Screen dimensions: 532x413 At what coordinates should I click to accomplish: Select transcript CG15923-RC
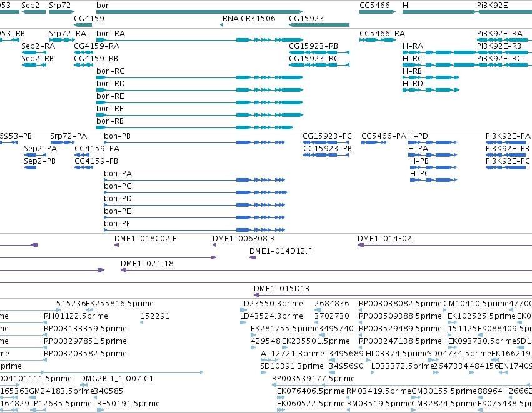coord(319,65)
